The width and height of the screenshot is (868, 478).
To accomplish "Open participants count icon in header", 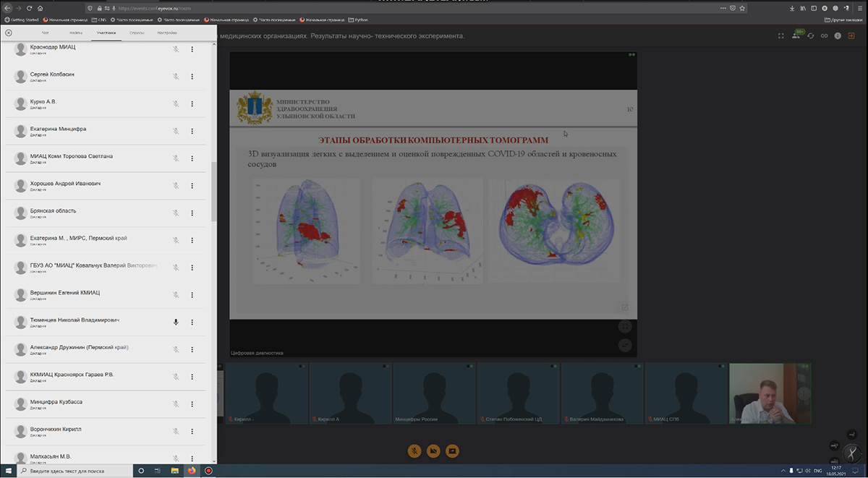I will pos(796,35).
